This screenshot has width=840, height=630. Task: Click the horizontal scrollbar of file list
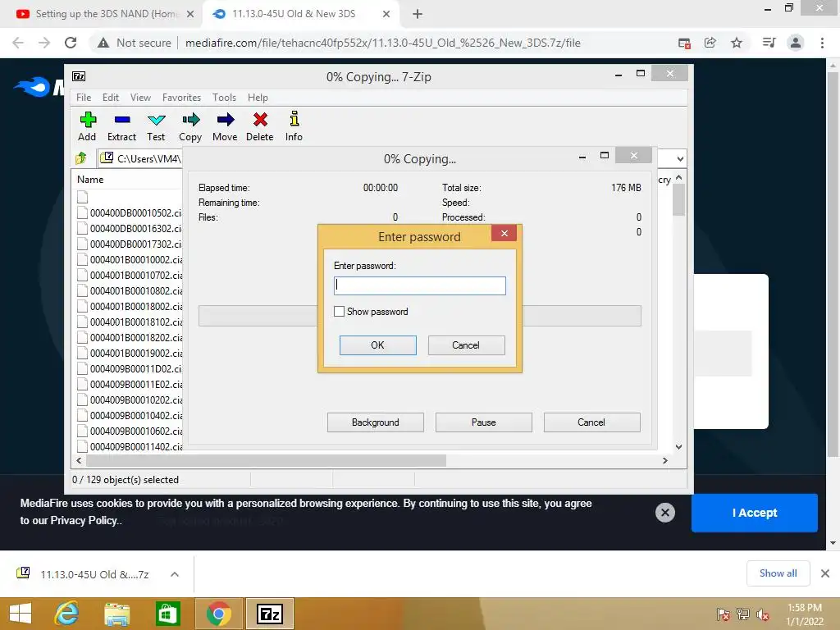pyautogui.click(x=266, y=460)
